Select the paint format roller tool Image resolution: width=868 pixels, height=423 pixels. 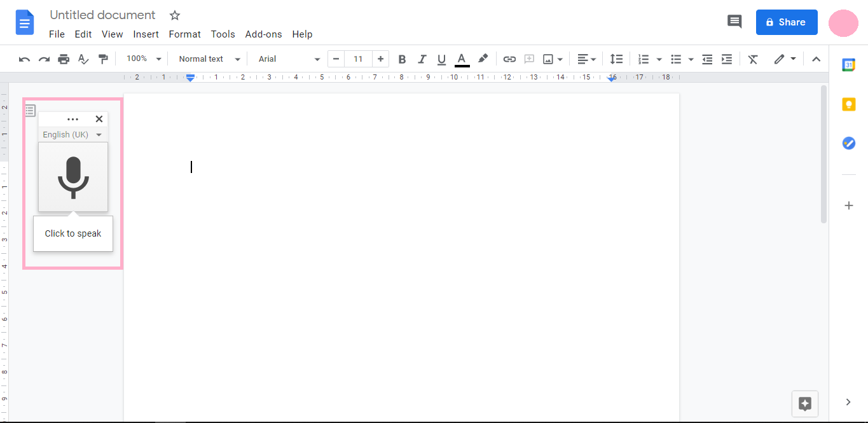click(103, 59)
